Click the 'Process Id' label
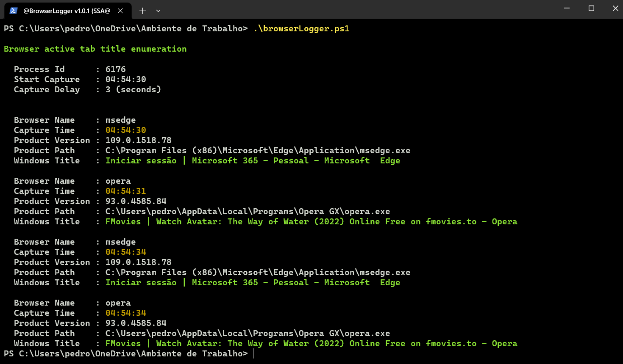 coord(39,69)
